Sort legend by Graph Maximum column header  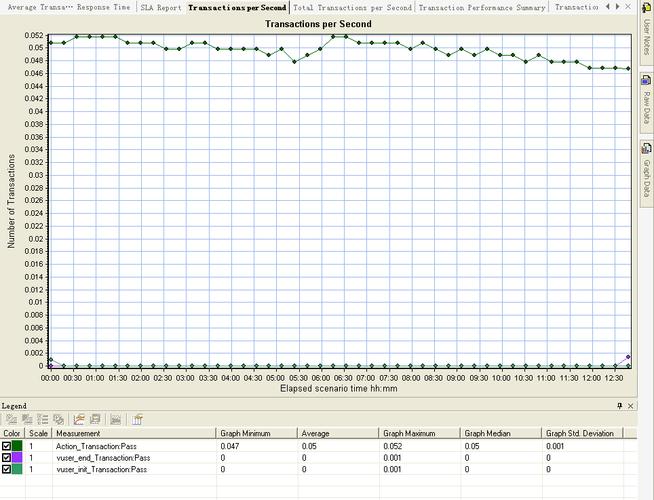tap(408, 433)
